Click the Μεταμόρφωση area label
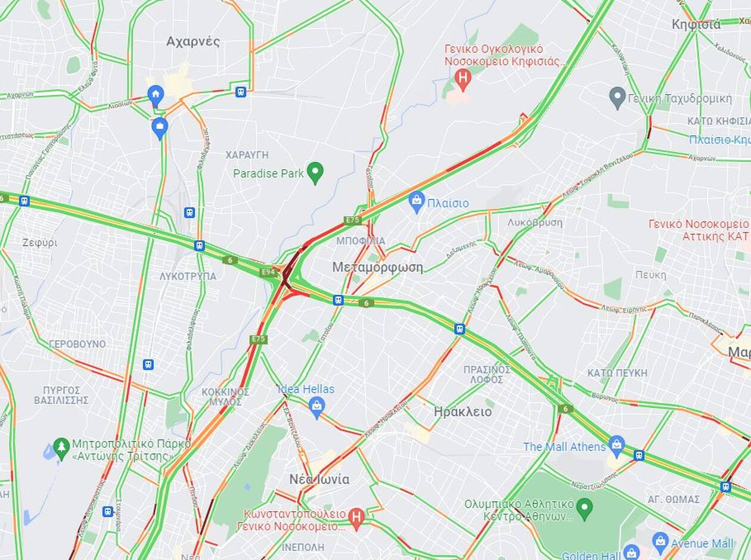751x560 pixels. [377, 267]
